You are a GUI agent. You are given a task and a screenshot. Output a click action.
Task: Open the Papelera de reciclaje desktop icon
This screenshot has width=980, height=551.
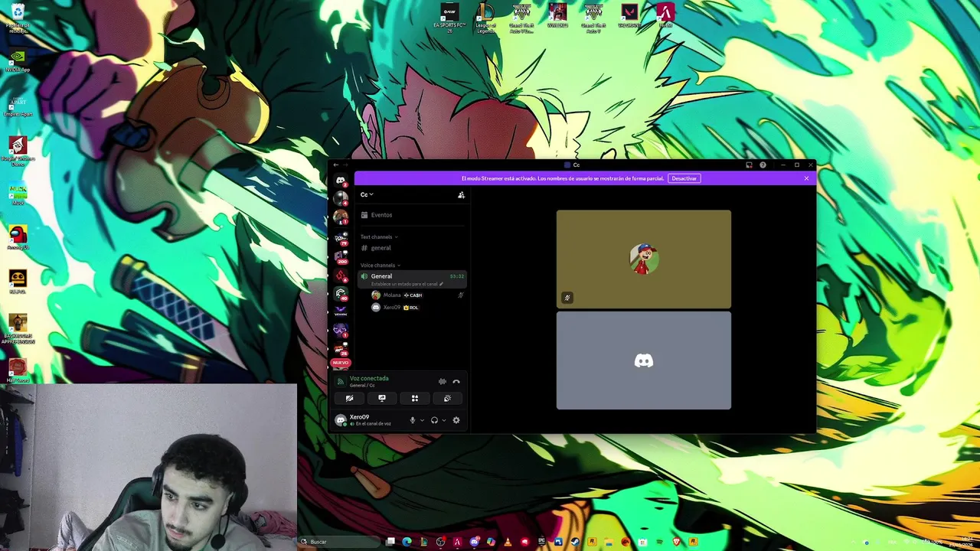18,18
